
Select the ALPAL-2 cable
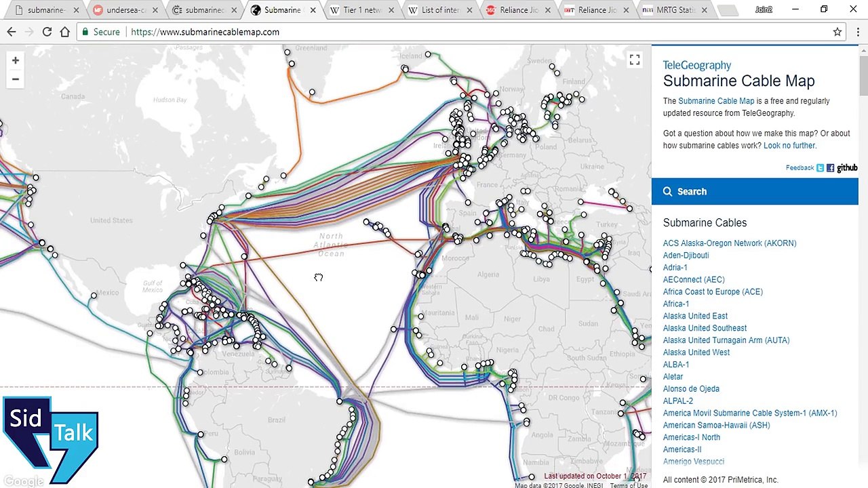[x=678, y=401]
